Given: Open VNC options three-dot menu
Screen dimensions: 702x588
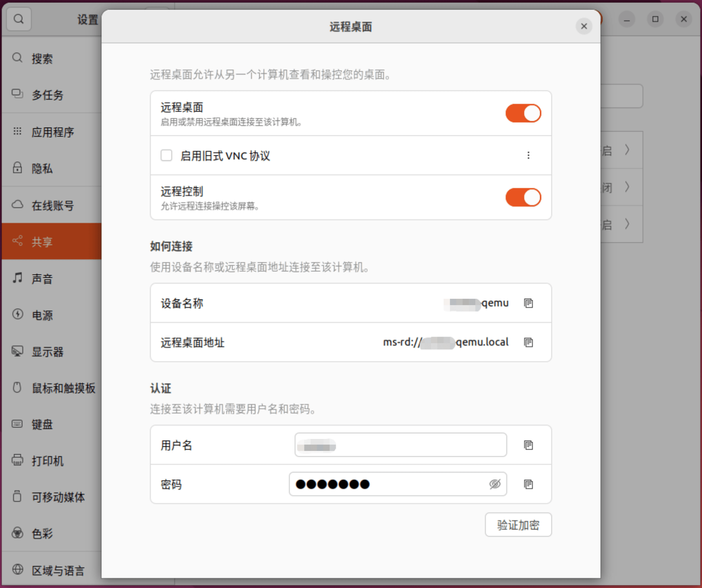Looking at the screenshot, I should point(528,156).
